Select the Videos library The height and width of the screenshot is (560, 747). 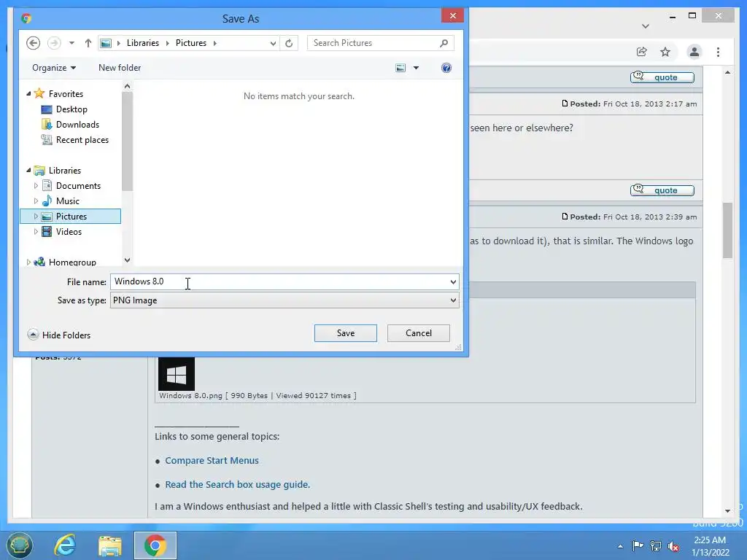[x=69, y=231]
